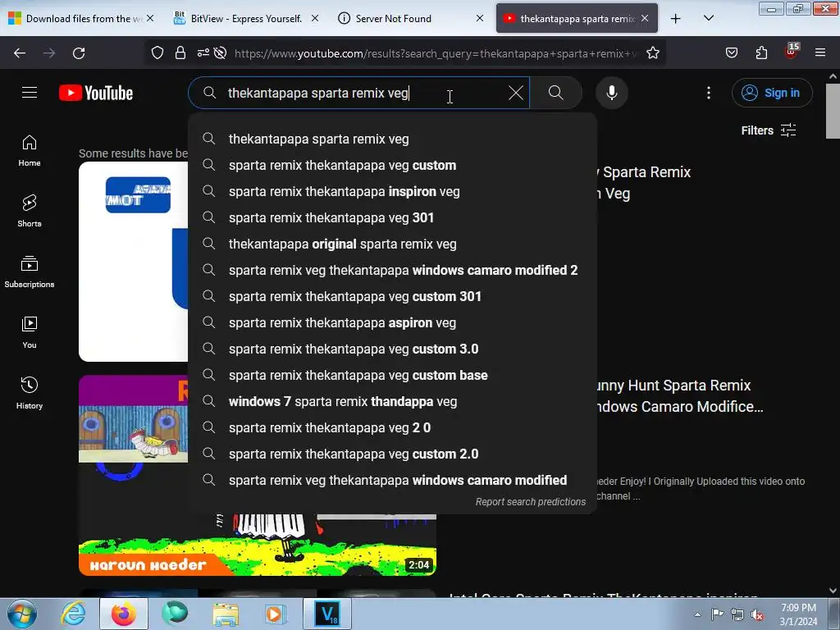
Task: Click Report search predictions link
Action: (x=531, y=502)
